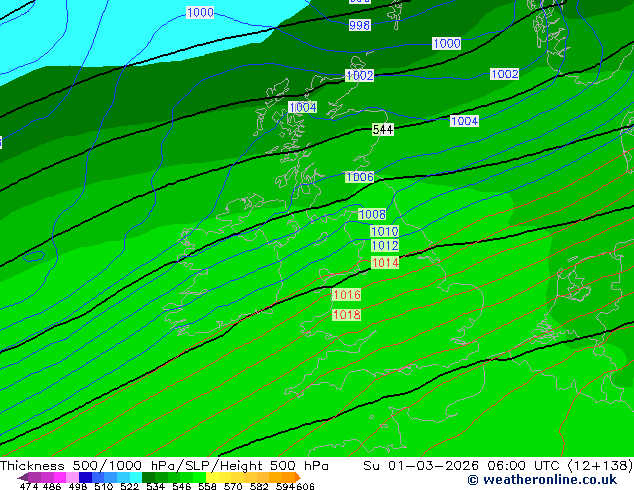The width and height of the screenshot is (634, 490).
Task: Click the red 1016 isobar label
Action: coord(346,295)
